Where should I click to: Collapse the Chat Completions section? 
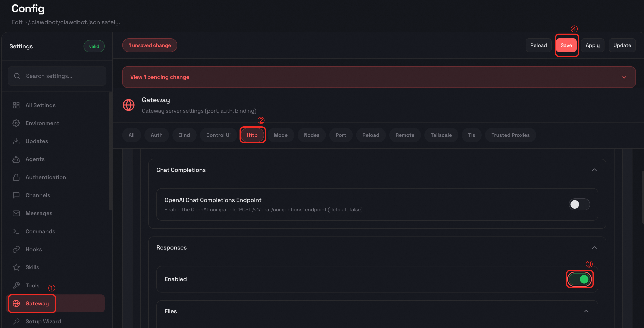coord(594,170)
